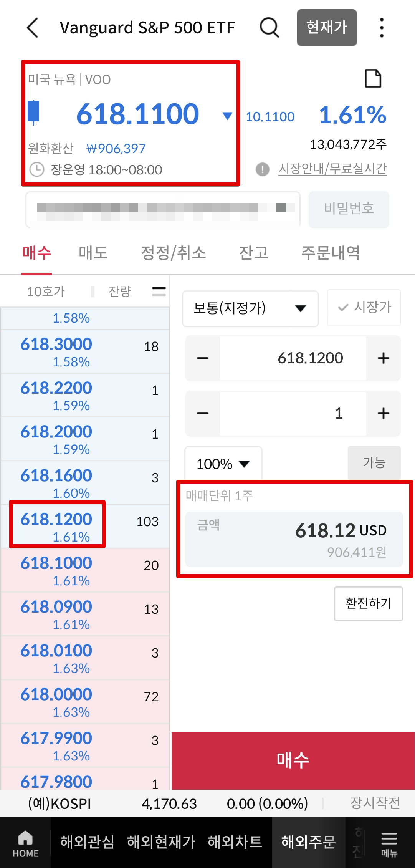Open 해외차트 in bottom navigation
415x868 pixels.
coord(235,842)
